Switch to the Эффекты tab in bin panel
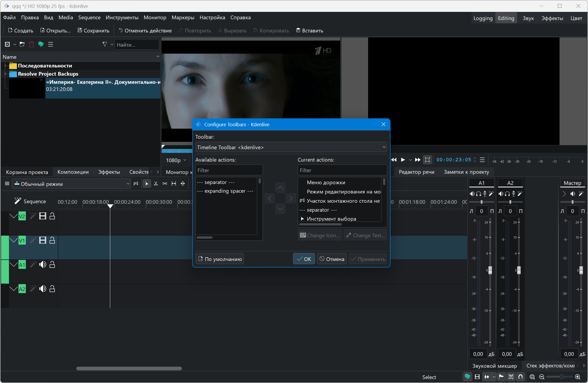Screen dimensions: 588x383 click(x=109, y=172)
